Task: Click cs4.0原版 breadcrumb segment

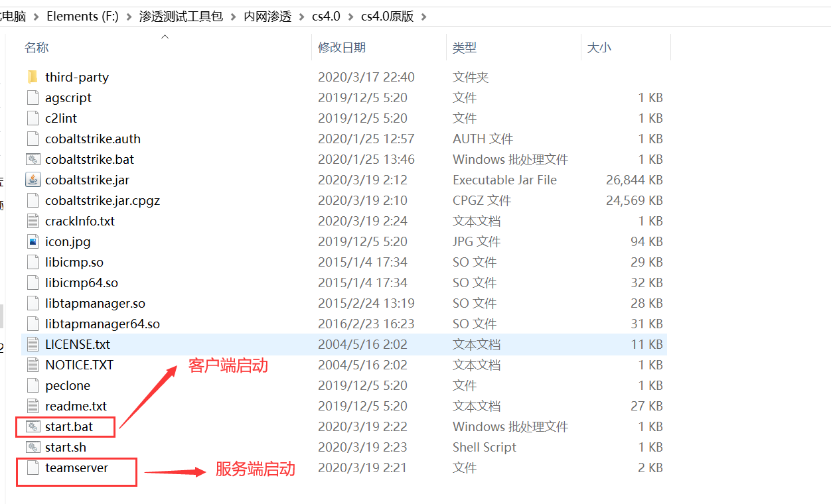Action: tap(388, 17)
